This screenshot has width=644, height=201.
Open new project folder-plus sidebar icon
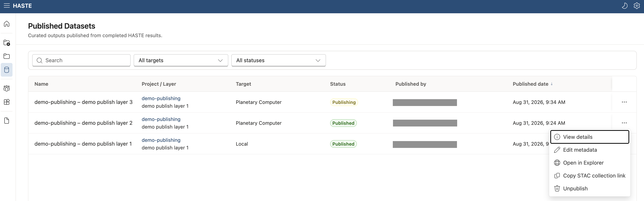point(7,43)
